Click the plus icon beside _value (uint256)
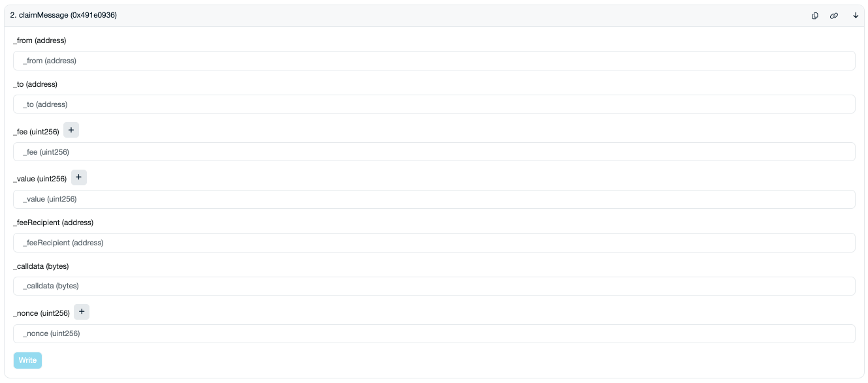This screenshot has width=868, height=383. 79,177
